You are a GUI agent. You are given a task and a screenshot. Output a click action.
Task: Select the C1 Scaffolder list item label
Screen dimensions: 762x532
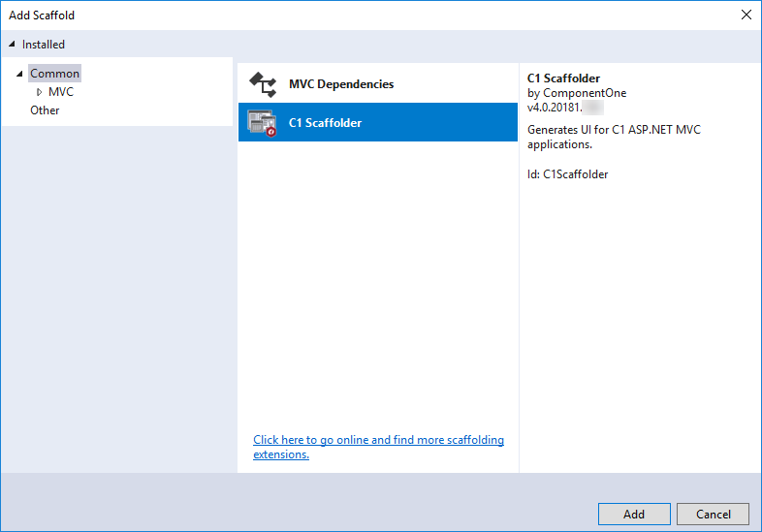325,123
